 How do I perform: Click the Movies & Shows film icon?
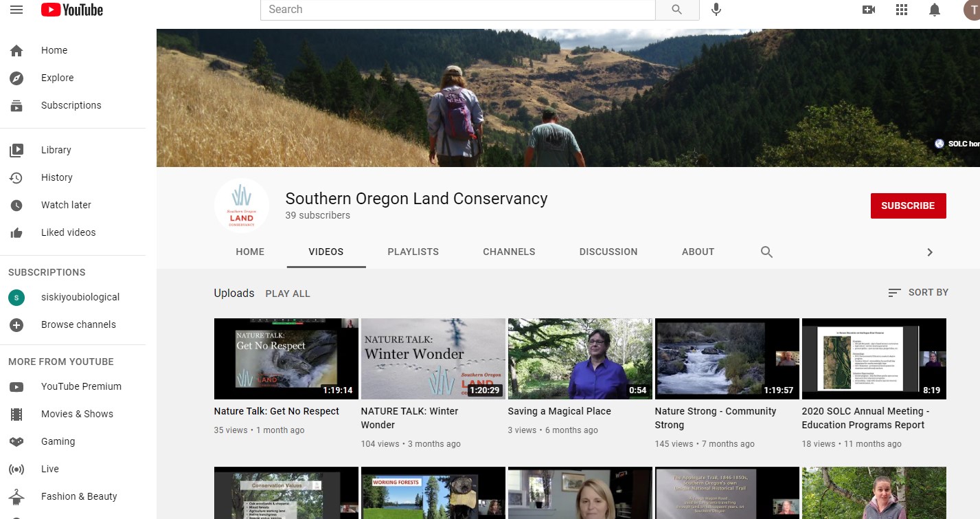(16, 414)
